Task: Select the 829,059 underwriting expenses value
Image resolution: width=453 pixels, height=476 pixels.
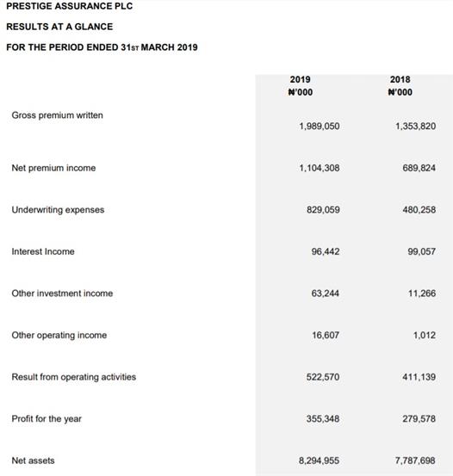Action: (323, 210)
